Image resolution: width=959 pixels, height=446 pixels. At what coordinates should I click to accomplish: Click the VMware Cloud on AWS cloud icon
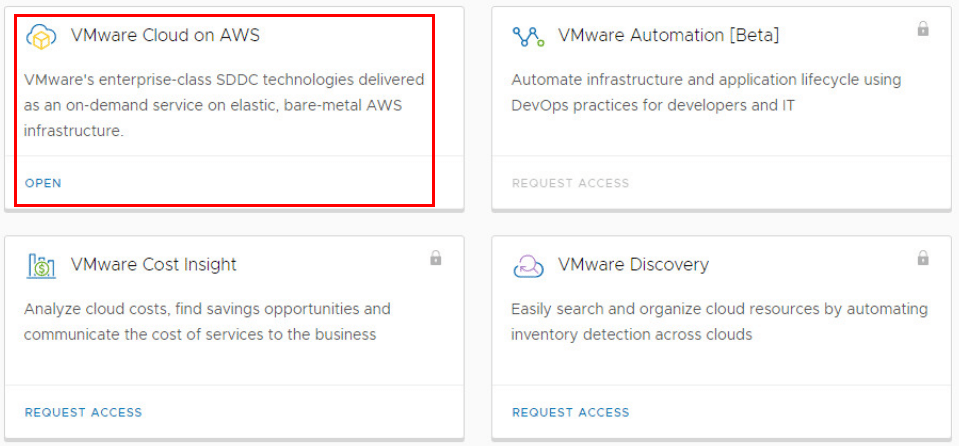tap(41, 37)
